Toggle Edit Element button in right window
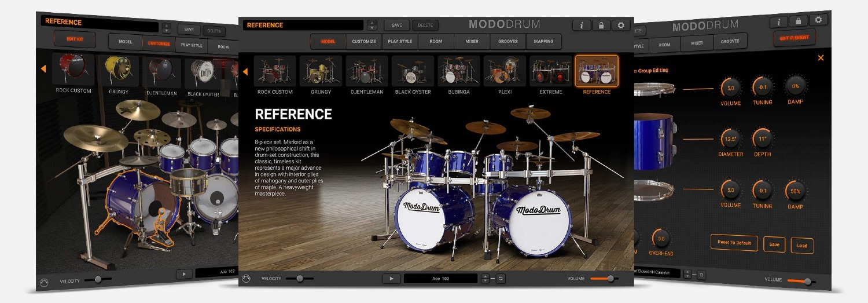The image size is (868, 303). (x=795, y=38)
